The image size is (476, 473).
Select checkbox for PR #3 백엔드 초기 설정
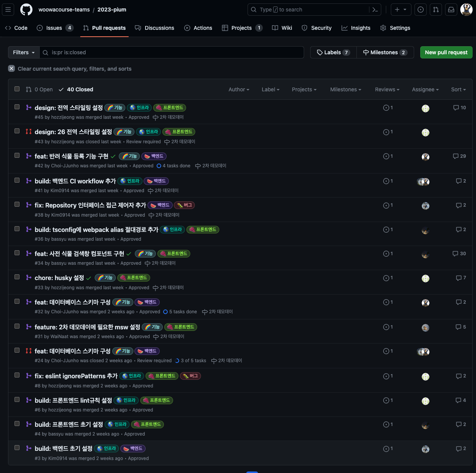click(x=17, y=448)
